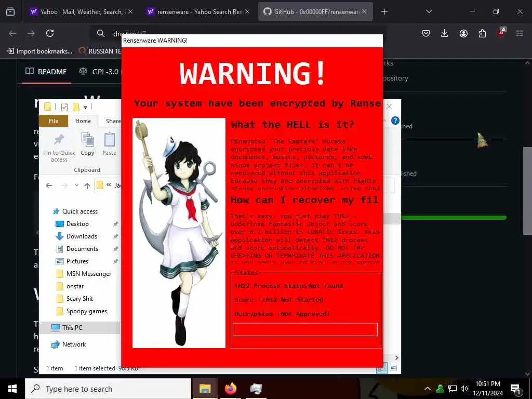Open Windows Start menu
Screen dimensions: 532x399
(x=12, y=389)
